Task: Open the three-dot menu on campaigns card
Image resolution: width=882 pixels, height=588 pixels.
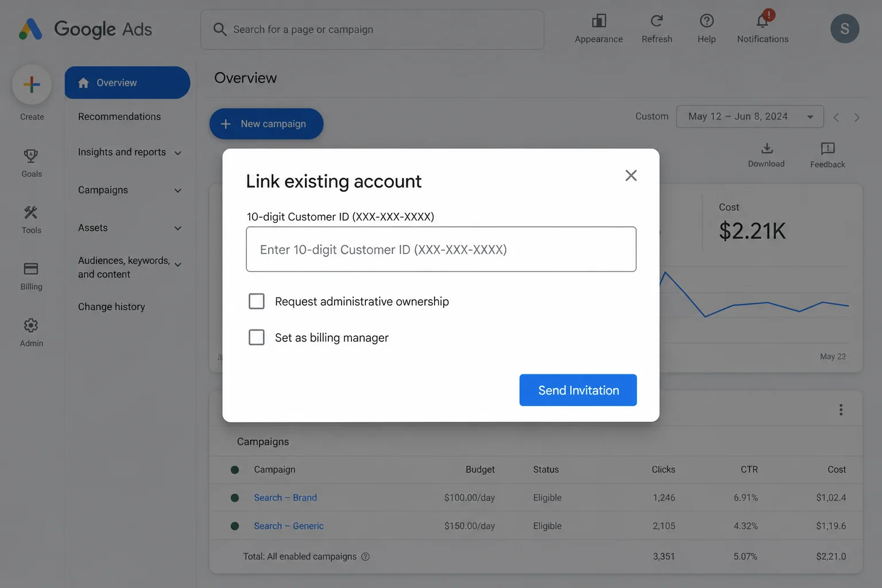Action: coord(841,409)
